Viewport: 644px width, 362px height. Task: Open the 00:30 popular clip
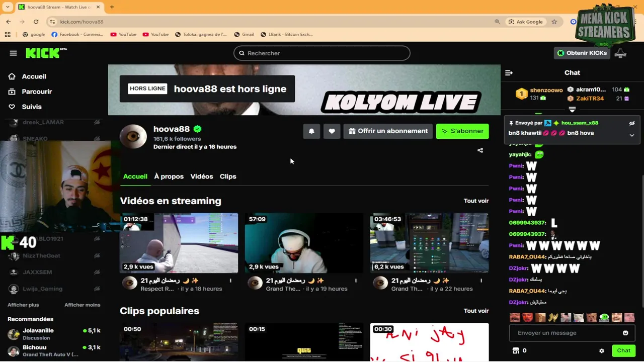(429, 342)
